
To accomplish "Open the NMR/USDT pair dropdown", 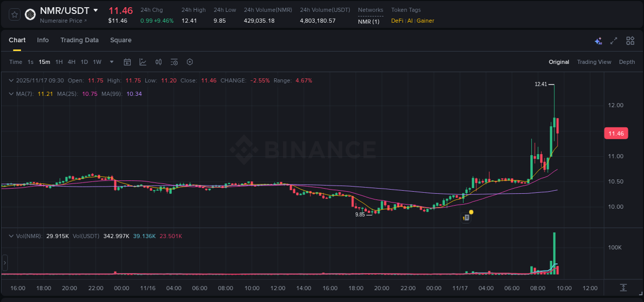I will [96, 10].
